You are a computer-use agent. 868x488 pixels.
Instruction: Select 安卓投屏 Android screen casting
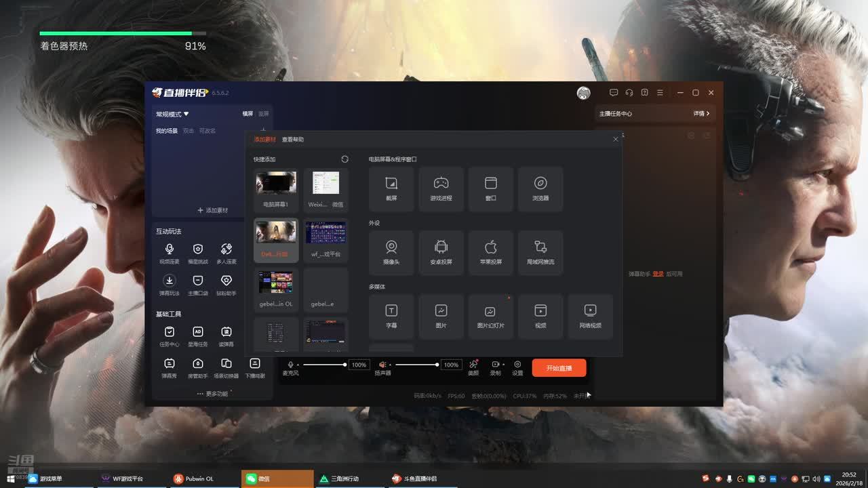tap(441, 252)
